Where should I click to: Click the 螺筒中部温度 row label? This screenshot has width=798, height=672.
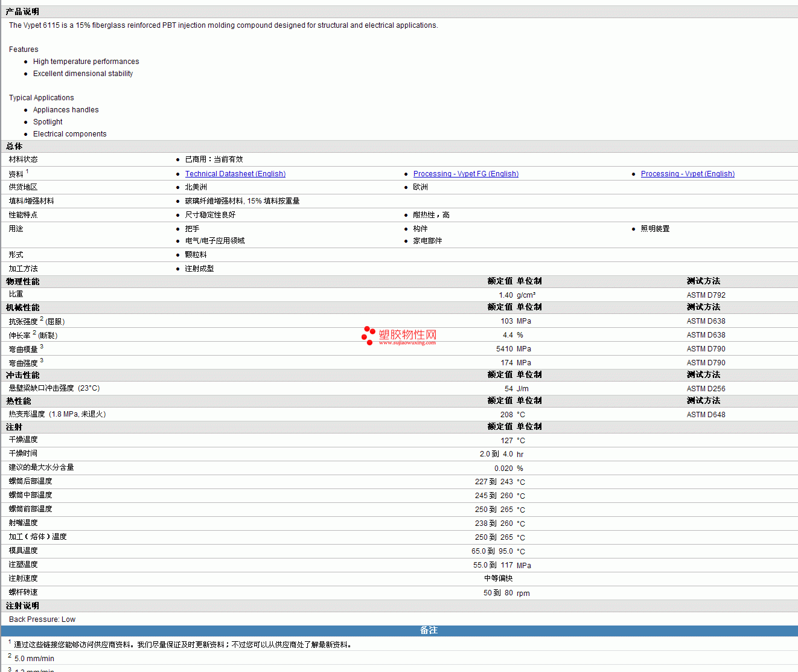pos(31,495)
